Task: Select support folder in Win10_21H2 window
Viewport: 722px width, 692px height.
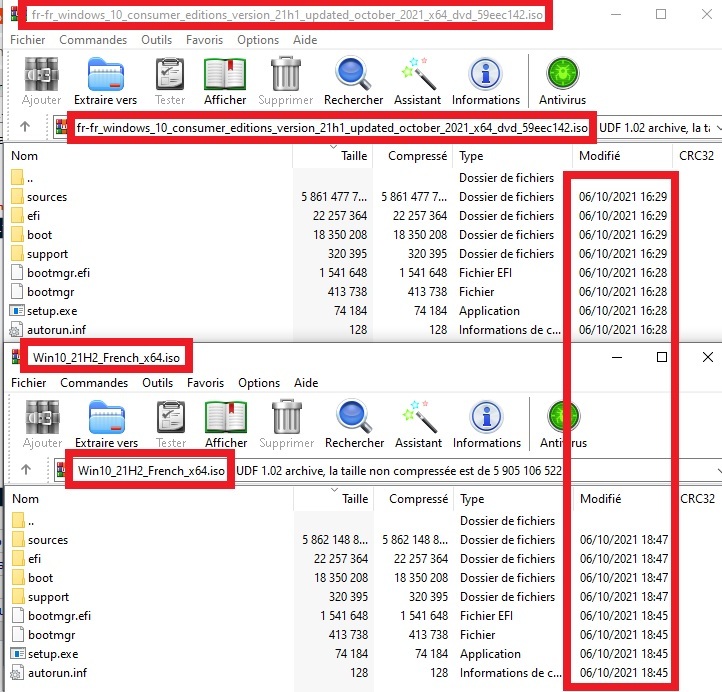Action: [x=40, y=597]
